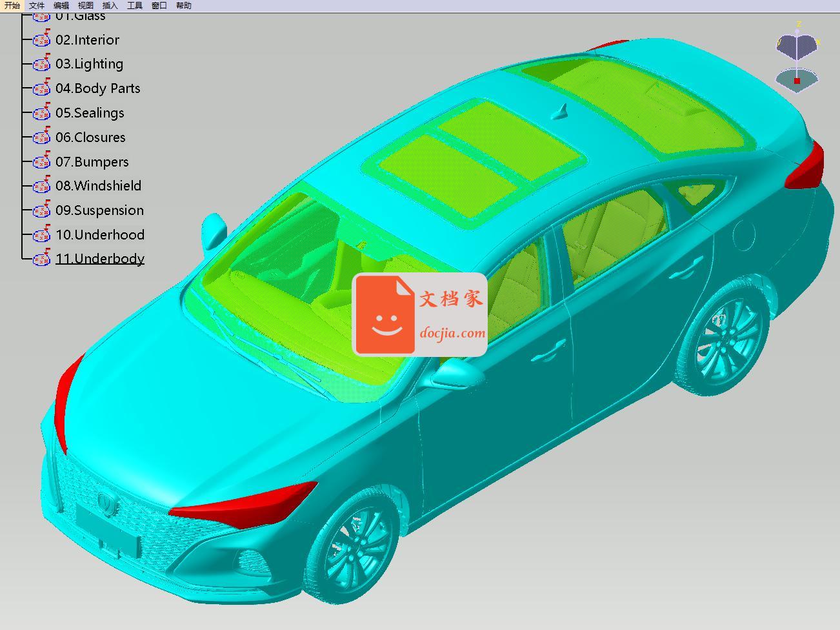The width and height of the screenshot is (840, 630).
Task: Click the product icon beside 07.Bumpers
Action: 42,161
